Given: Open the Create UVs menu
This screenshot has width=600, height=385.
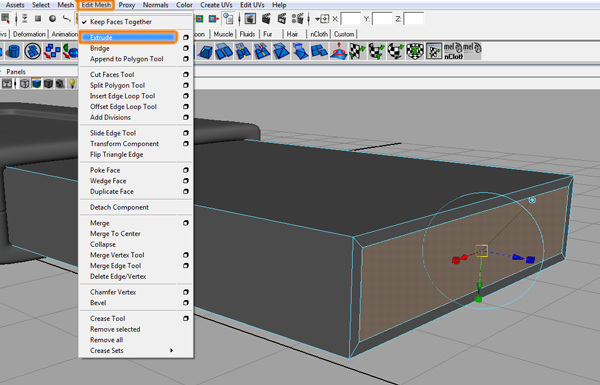Looking at the screenshot, I should coord(216,5).
